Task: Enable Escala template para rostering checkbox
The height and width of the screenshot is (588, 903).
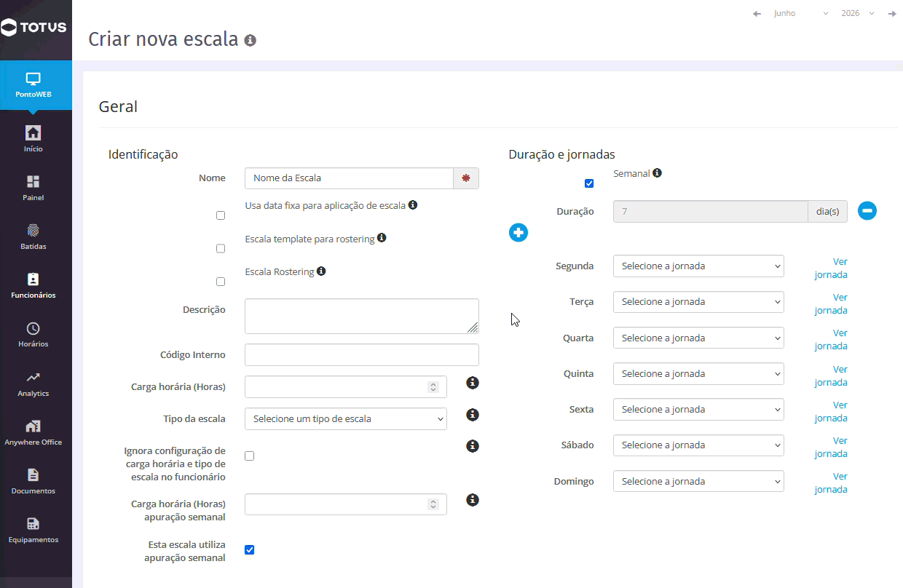Action: tap(221, 249)
